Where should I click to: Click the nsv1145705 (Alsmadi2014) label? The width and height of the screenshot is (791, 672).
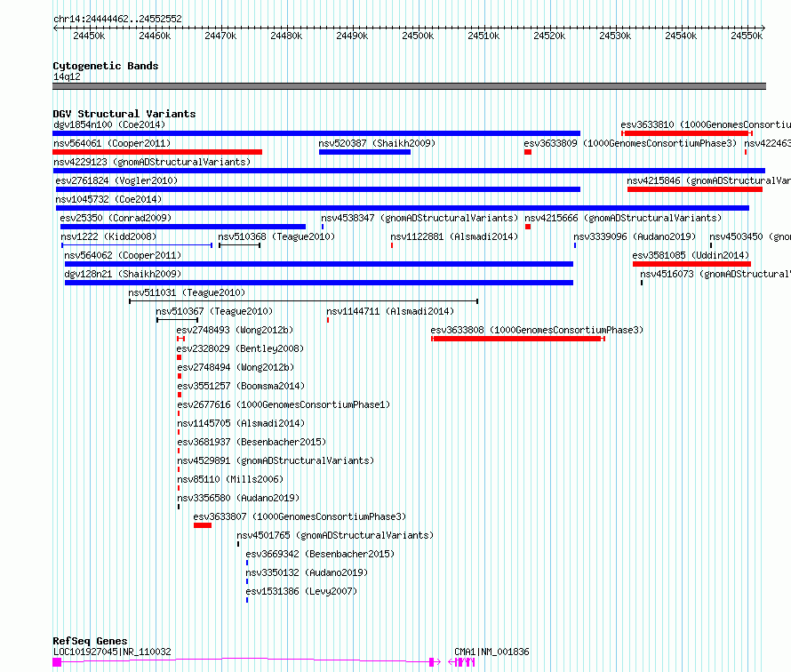pos(241,423)
